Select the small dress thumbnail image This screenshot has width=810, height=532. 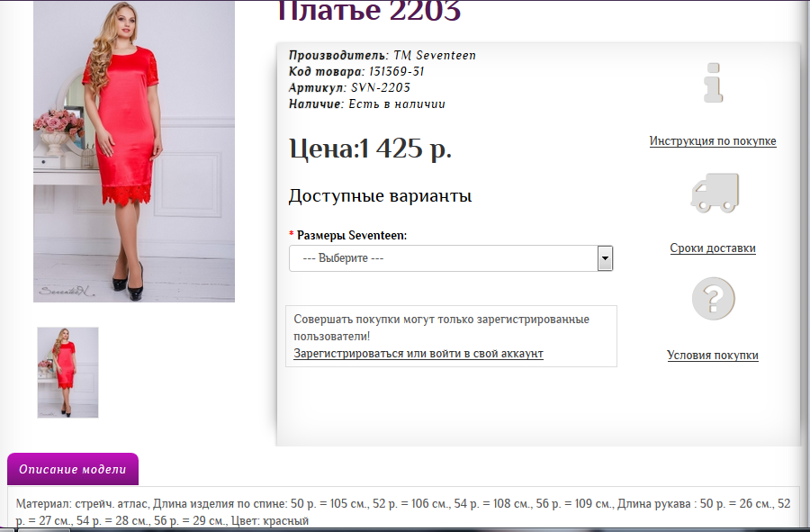(x=67, y=373)
